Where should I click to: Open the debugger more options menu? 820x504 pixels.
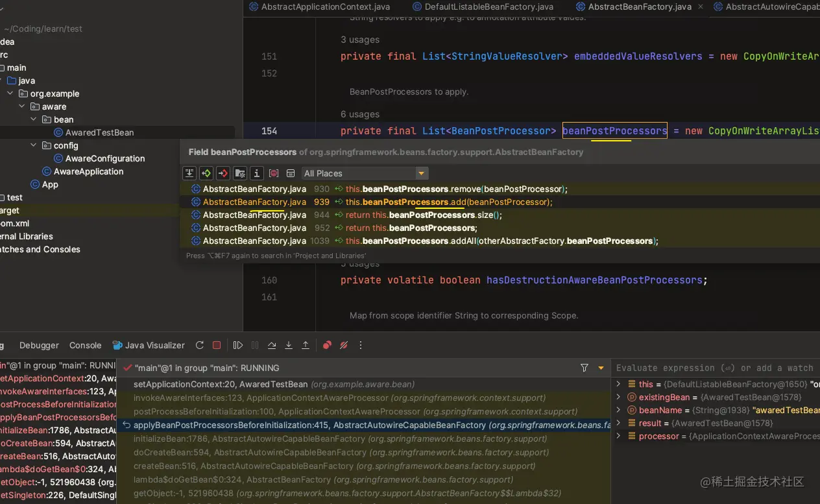coord(361,345)
